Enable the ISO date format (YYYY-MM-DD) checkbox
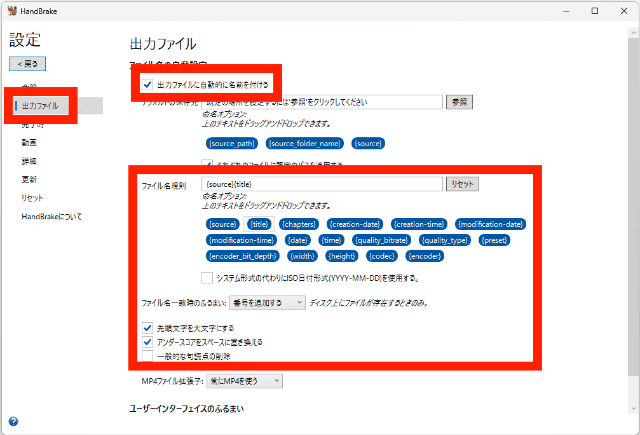This screenshot has height=435, width=640. (x=207, y=278)
